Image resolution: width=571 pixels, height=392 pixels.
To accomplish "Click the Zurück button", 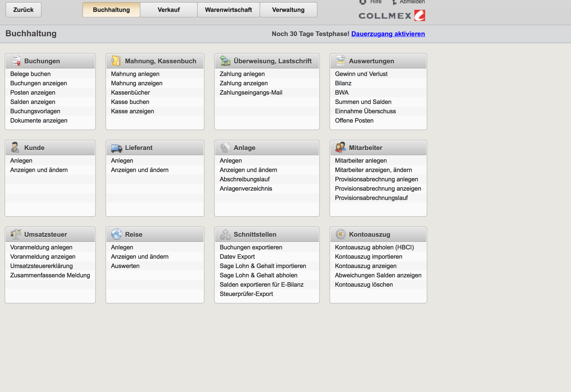I will 23,10.
